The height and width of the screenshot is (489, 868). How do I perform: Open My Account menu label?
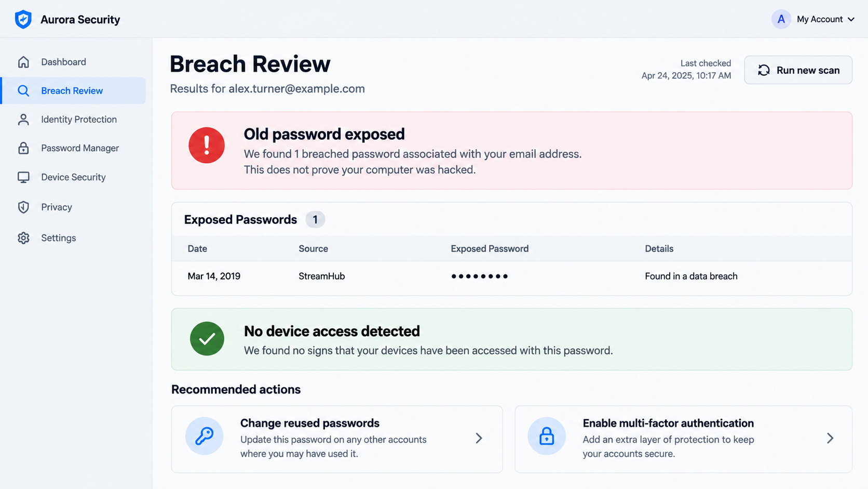pos(820,19)
